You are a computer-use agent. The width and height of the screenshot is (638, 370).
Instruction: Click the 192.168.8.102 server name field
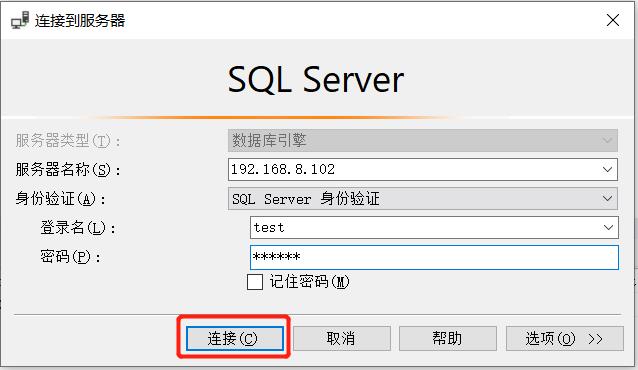[x=423, y=169]
